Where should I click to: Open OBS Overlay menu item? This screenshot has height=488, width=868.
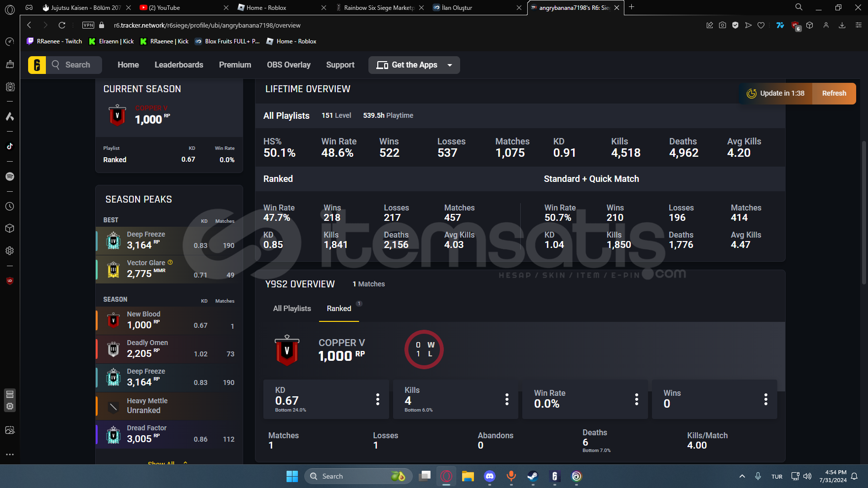coord(289,65)
